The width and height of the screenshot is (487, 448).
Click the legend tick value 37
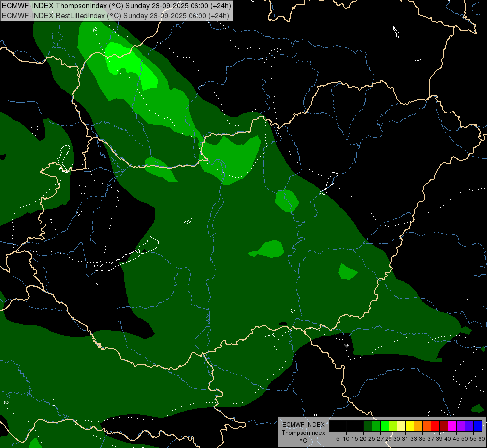pyautogui.click(x=431, y=439)
